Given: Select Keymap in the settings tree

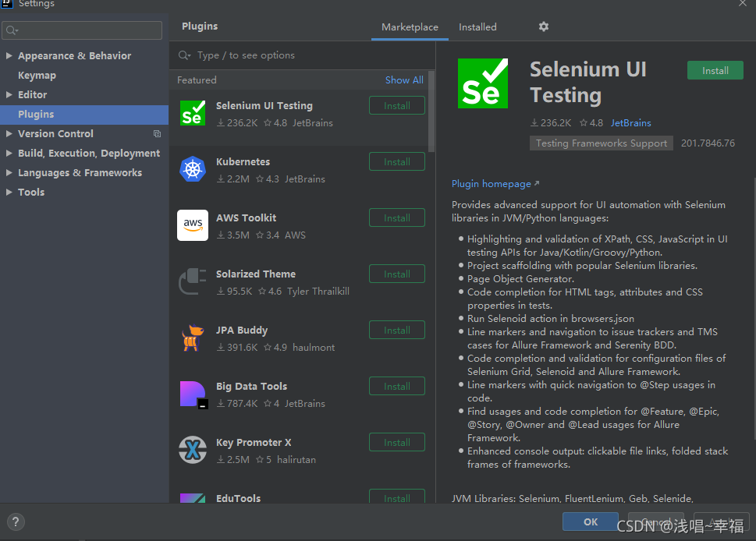Looking at the screenshot, I should coord(37,76).
